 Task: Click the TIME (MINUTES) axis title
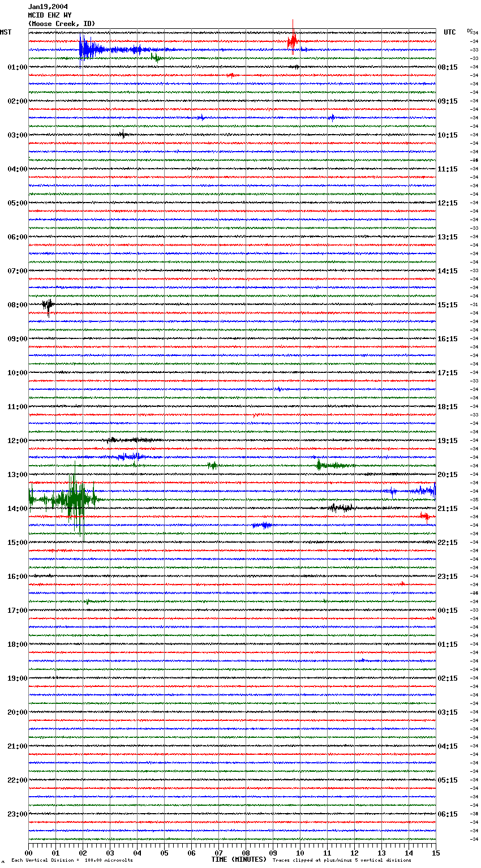click(239, 860)
